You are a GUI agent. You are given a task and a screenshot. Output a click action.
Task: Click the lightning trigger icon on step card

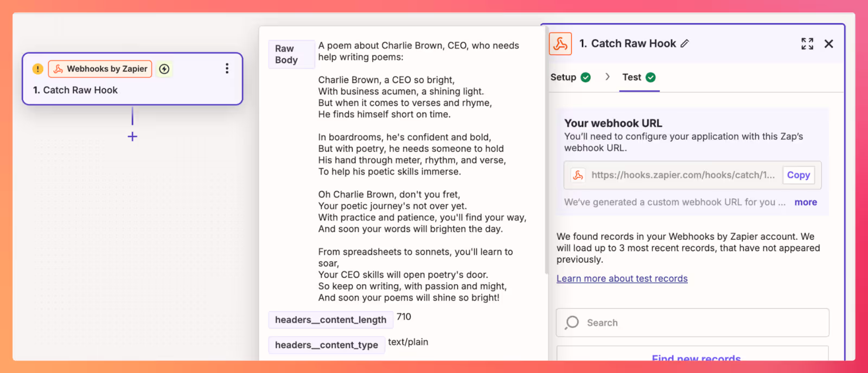coord(164,69)
